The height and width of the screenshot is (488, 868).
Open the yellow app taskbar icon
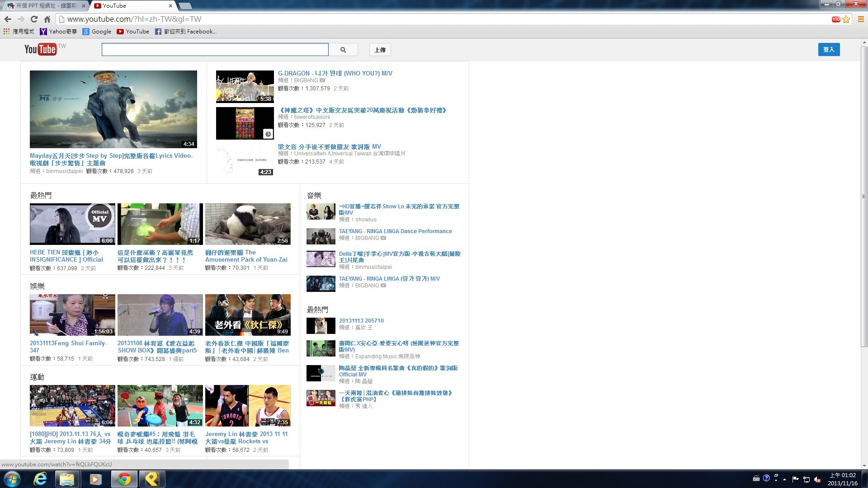(x=152, y=479)
